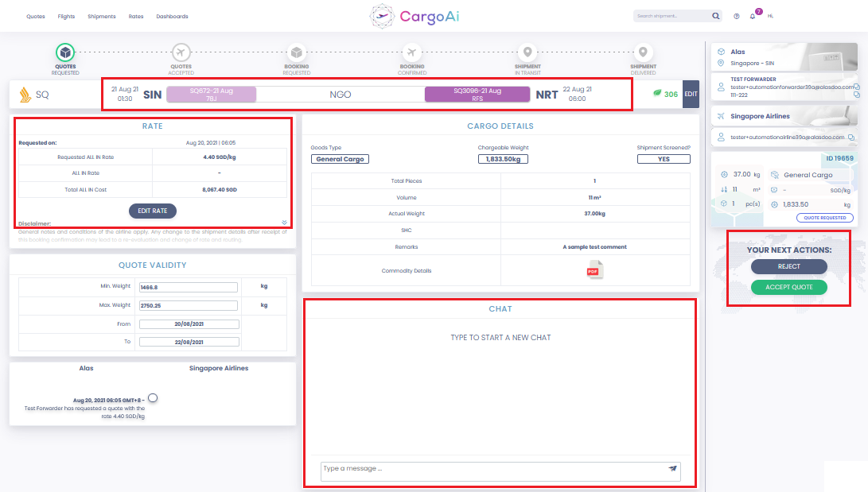868x492 pixels.
Task: Open the Quotes menu
Action: 36,17
